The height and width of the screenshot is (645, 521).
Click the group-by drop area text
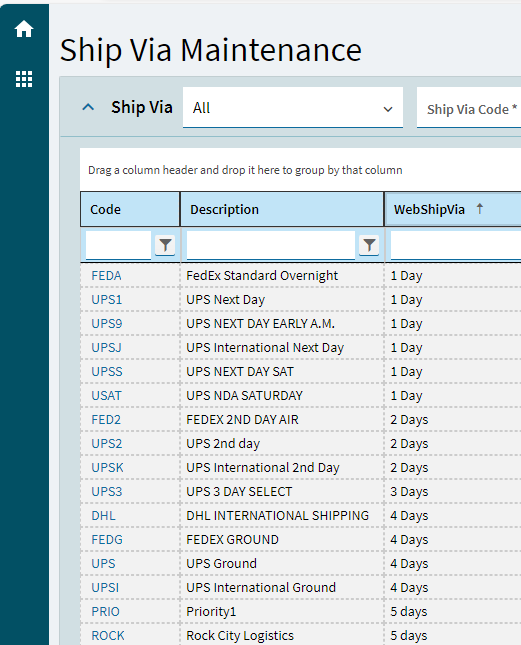245,170
